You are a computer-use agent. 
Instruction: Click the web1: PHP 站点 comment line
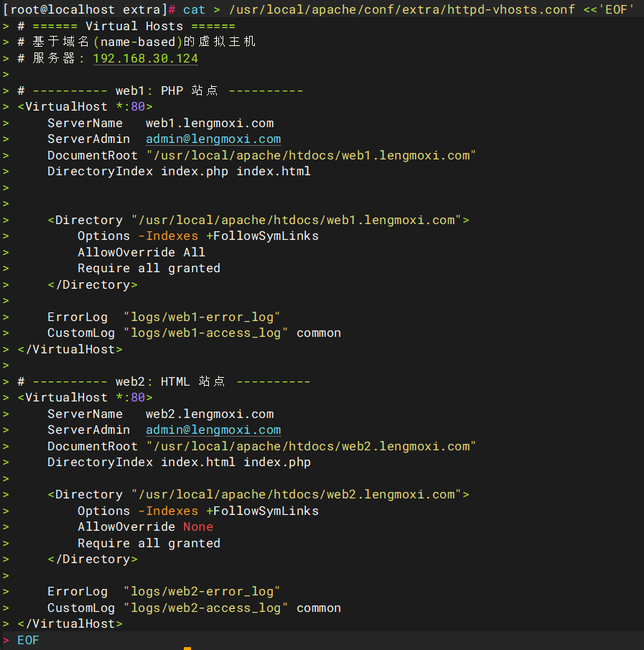click(x=160, y=90)
